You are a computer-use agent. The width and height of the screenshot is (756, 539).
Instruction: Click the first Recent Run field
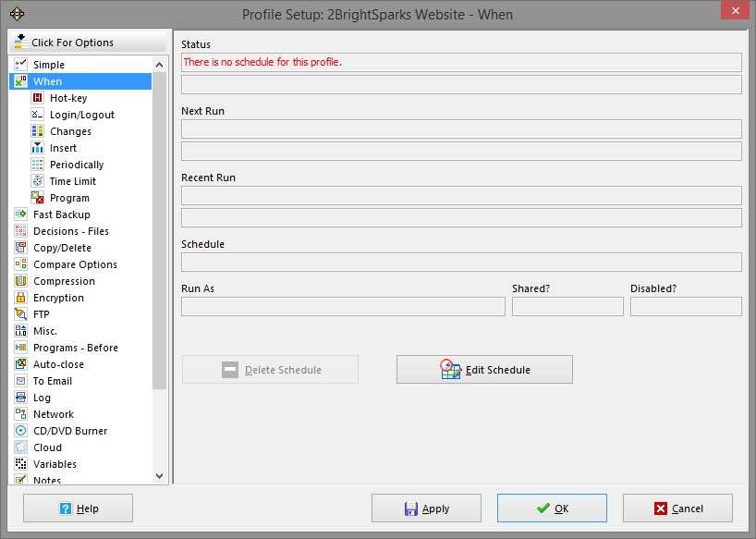461,195
